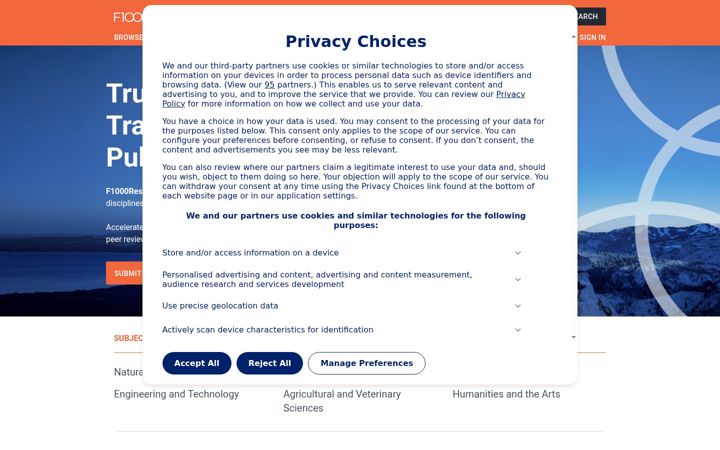Reject all cookies
The height and width of the screenshot is (450, 720).
click(x=270, y=363)
